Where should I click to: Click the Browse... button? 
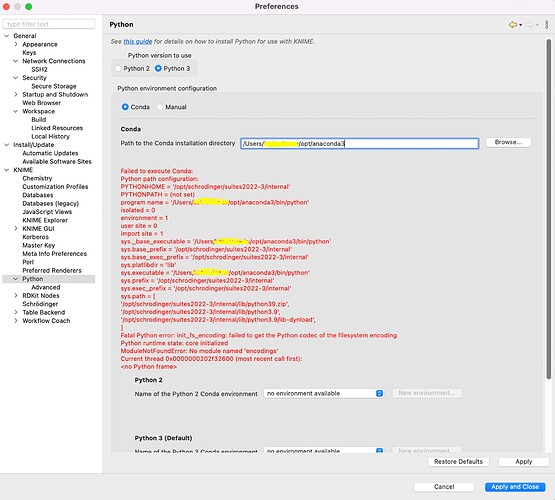tap(508, 142)
